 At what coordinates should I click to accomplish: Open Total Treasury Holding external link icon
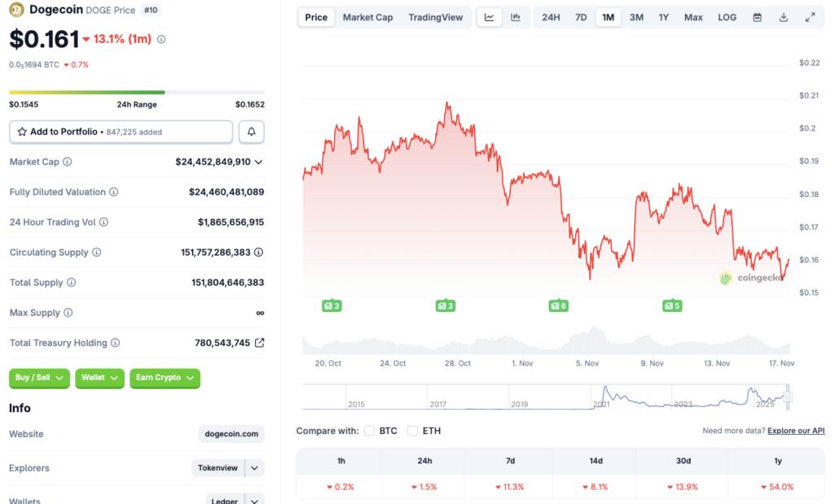pos(261,343)
